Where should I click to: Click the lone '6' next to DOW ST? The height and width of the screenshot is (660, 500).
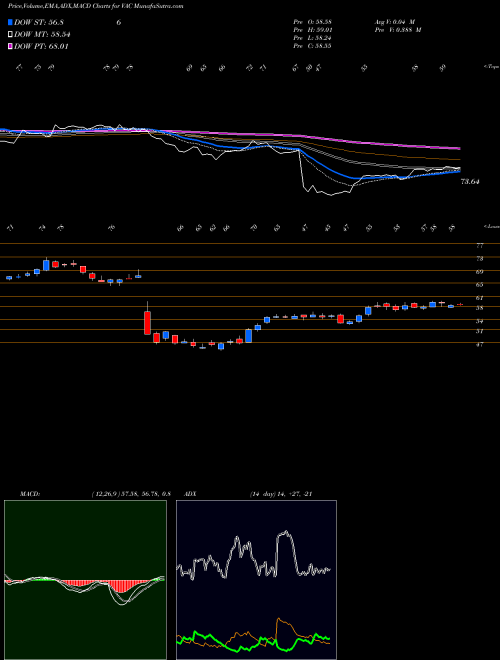[119, 22]
